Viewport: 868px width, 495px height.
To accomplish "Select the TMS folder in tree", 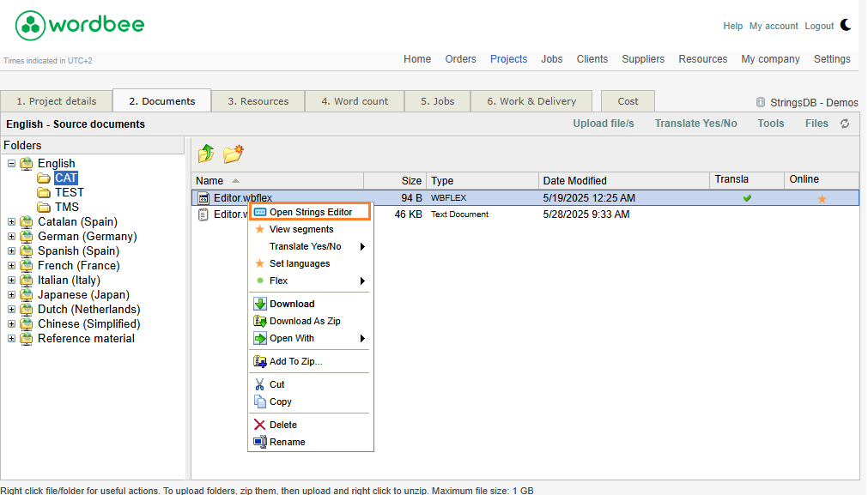I will point(66,207).
